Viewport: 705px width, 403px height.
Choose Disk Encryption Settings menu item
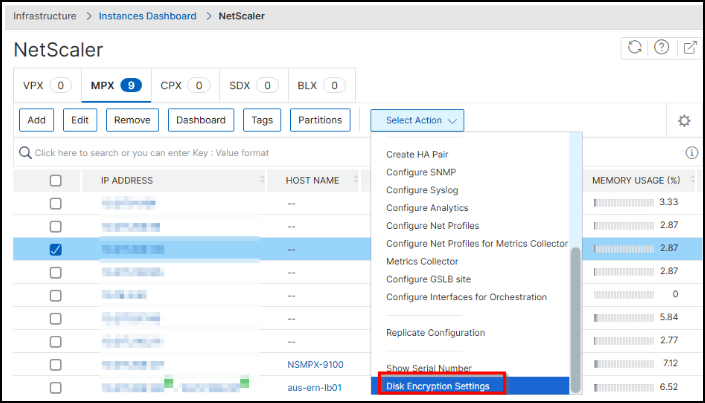[x=437, y=385]
